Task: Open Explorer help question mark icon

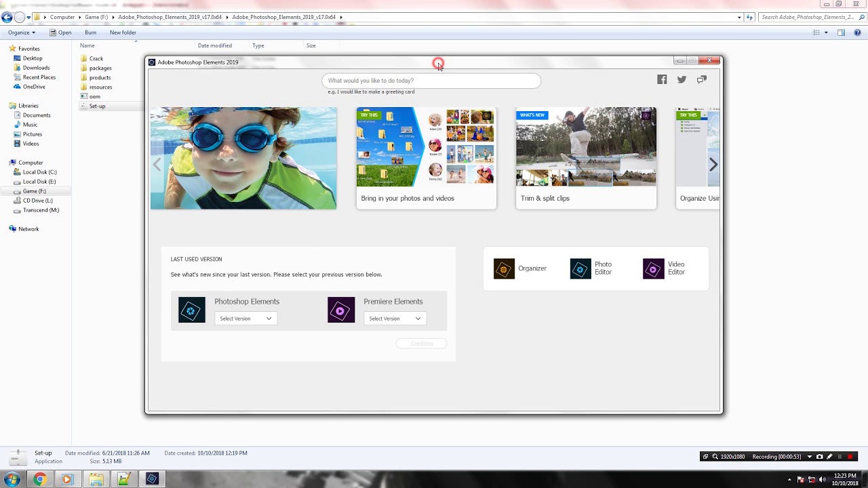Action: point(856,33)
